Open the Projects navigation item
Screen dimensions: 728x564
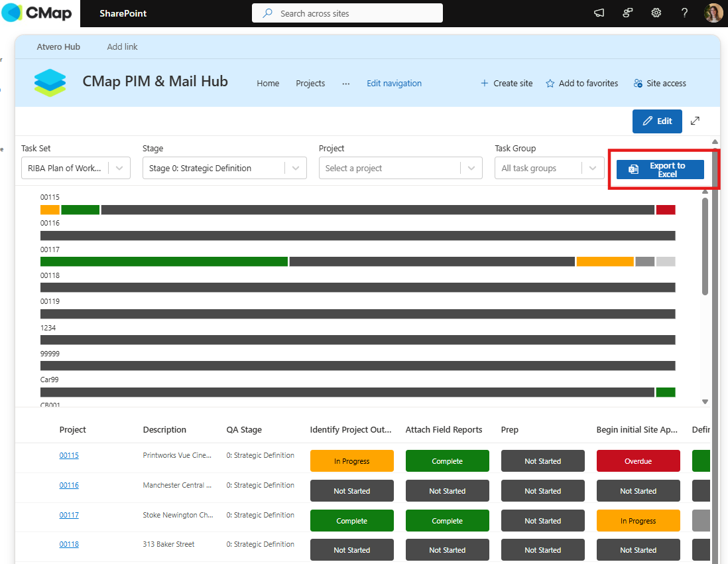pos(310,83)
